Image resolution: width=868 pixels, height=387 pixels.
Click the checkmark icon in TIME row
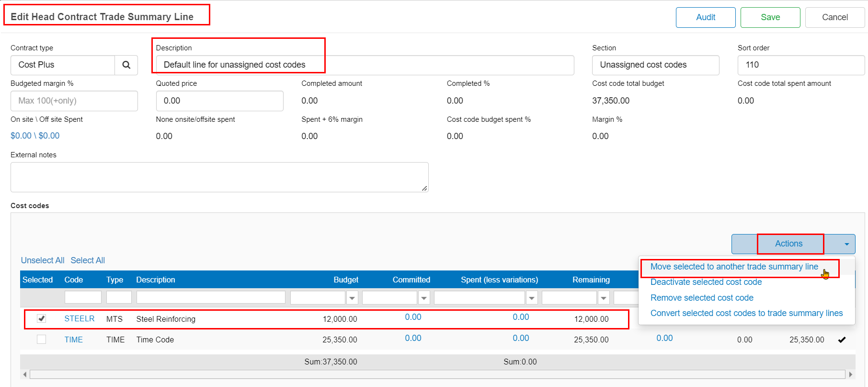842,340
